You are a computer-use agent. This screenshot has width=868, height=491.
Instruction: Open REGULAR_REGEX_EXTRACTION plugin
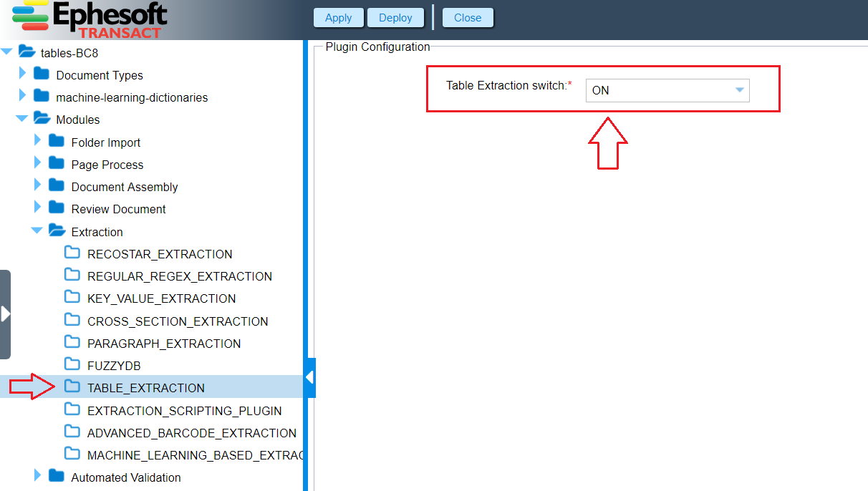point(180,276)
